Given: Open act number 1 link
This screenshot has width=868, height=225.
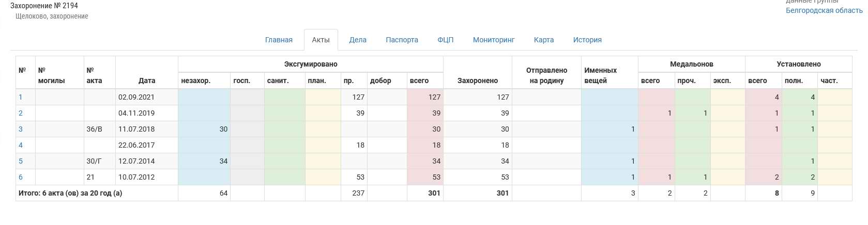Looking at the screenshot, I should (21, 97).
